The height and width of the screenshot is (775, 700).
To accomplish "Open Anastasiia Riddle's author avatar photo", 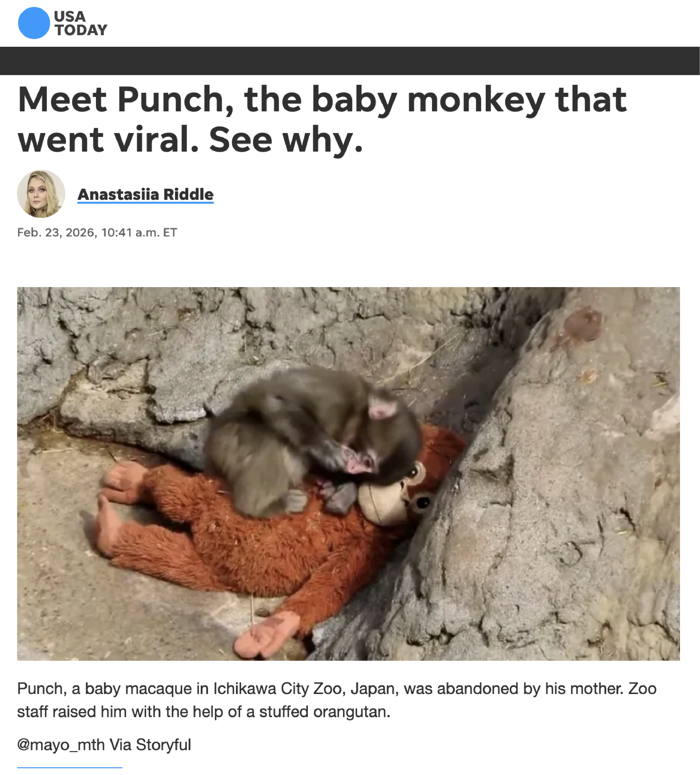I will click(x=41, y=194).
